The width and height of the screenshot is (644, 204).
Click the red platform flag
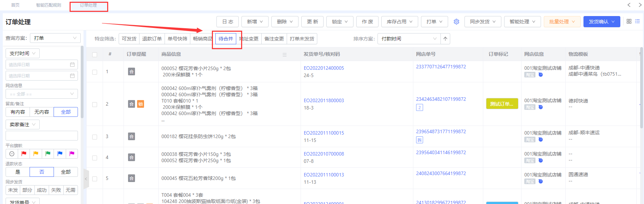pos(24,154)
